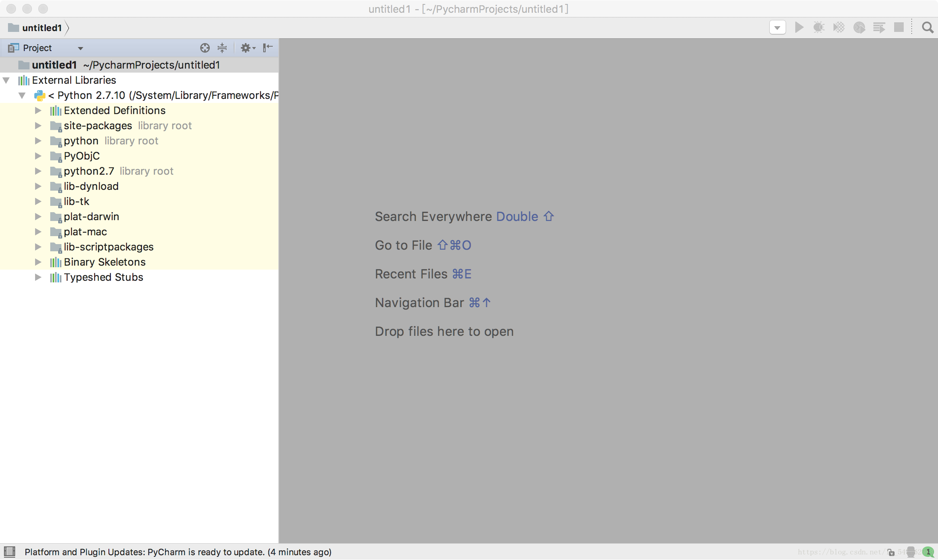
Task: Click Run with Coverage icon
Action: click(839, 28)
